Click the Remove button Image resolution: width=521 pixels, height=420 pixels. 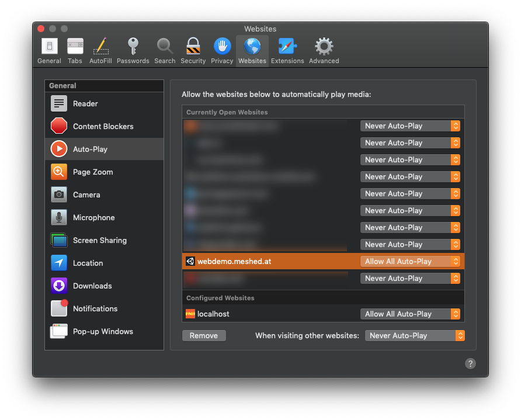point(204,335)
